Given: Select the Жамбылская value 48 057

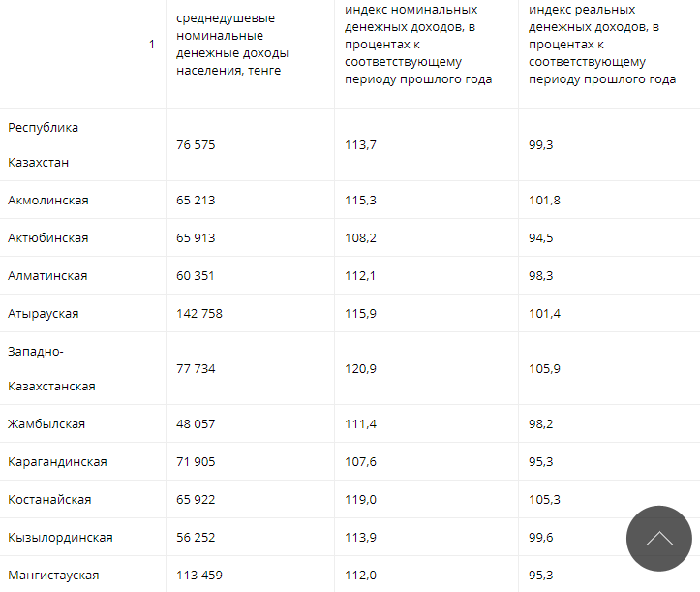Looking at the screenshot, I should (196, 424).
